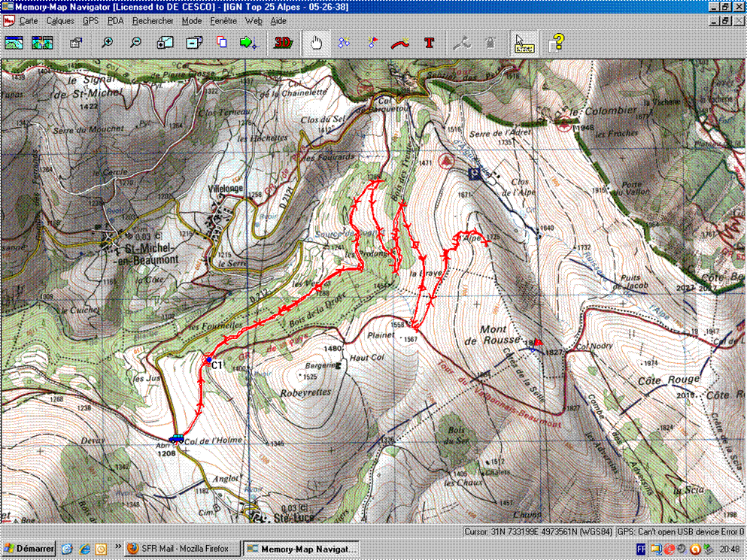Click the red flag marker near Mont de Rousse
The width and height of the screenshot is (747, 560).
[x=539, y=342]
